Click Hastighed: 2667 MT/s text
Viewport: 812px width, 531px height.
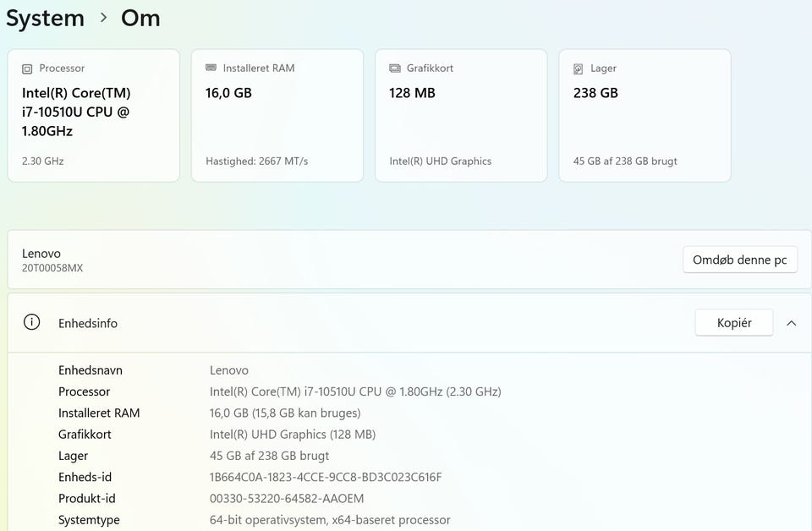pyautogui.click(x=257, y=161)
